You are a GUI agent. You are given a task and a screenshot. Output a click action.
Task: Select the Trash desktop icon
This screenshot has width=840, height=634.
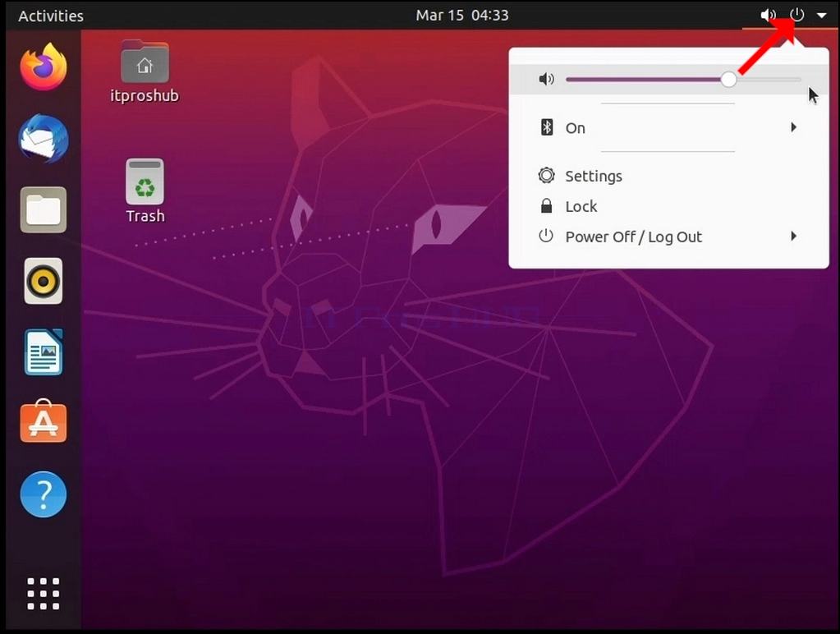pyautogui.click(x=145, y=181)
